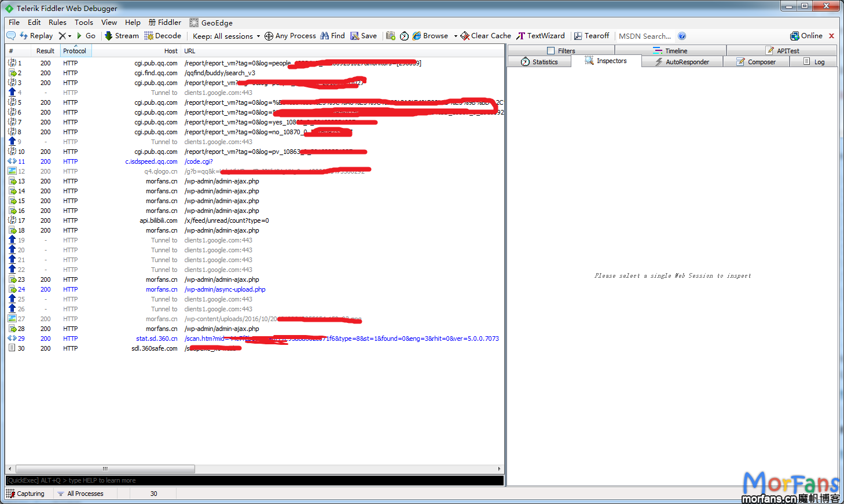This screenshot has height=504, width=844.
Task: Click the Replay button
Action: (36, 36)
